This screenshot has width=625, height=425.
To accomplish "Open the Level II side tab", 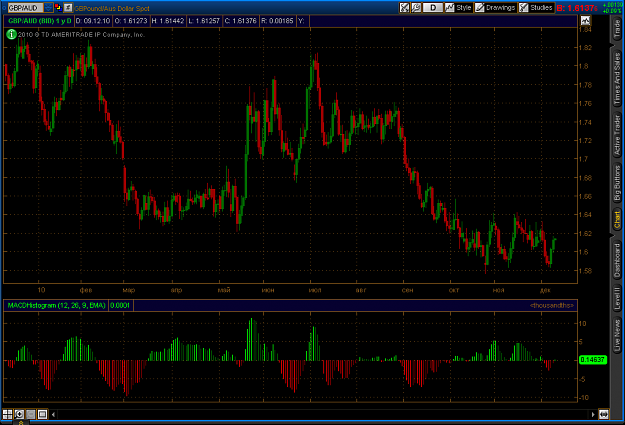I will tap(617, 299).
